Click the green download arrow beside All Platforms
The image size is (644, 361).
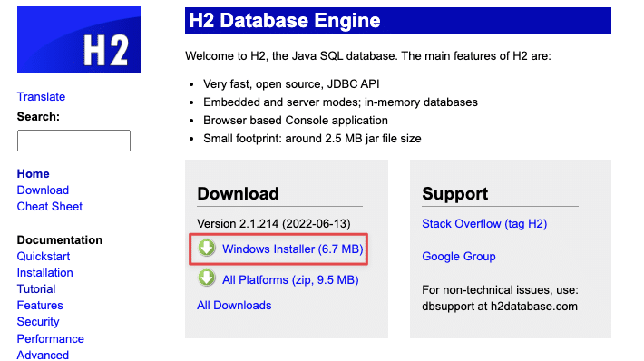click(207, 278)
